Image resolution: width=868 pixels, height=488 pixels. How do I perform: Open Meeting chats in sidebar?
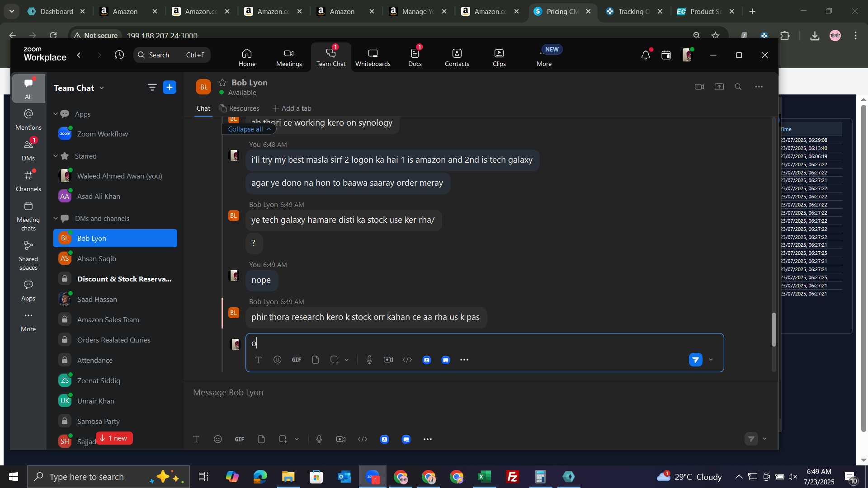pyautogui.click(x=28, y=216)
